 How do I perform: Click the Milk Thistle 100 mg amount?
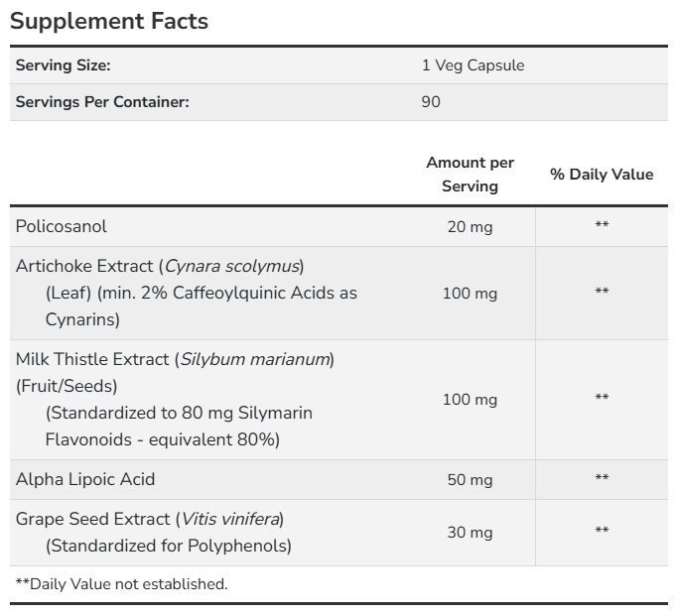(x=470, y=400)
